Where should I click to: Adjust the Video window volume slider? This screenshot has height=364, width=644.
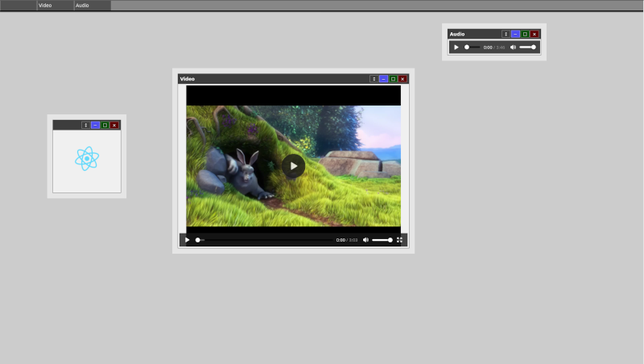click(x=382, y=240)
